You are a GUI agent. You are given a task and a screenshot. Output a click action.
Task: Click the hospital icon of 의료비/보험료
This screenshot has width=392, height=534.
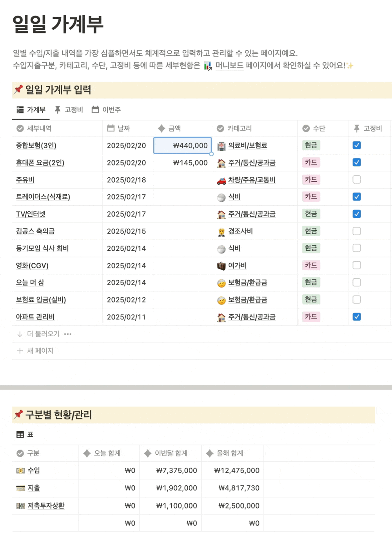point(221,146)
